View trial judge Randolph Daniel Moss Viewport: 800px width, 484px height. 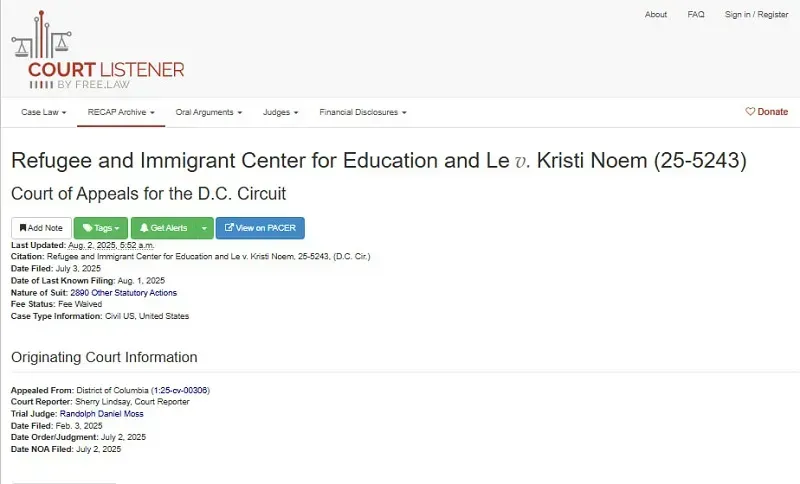[102, 414]
